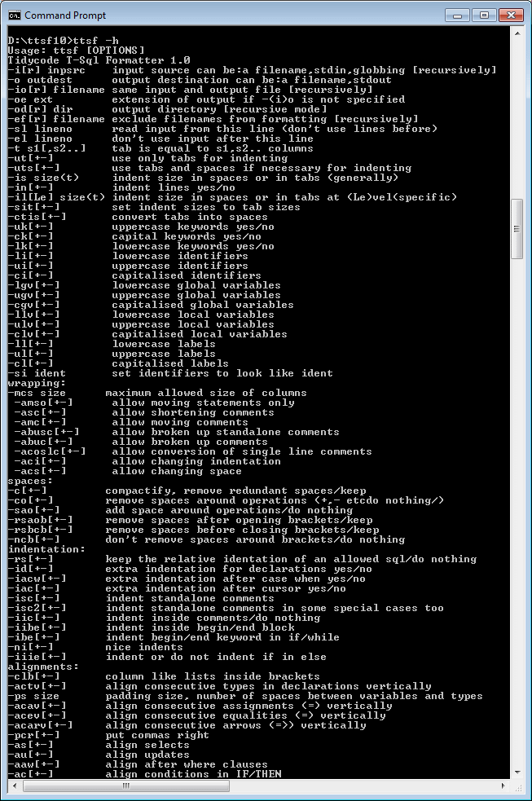Click the 'ttsf -h' command line
The image size is (532, 801).
tap(64, 41)
